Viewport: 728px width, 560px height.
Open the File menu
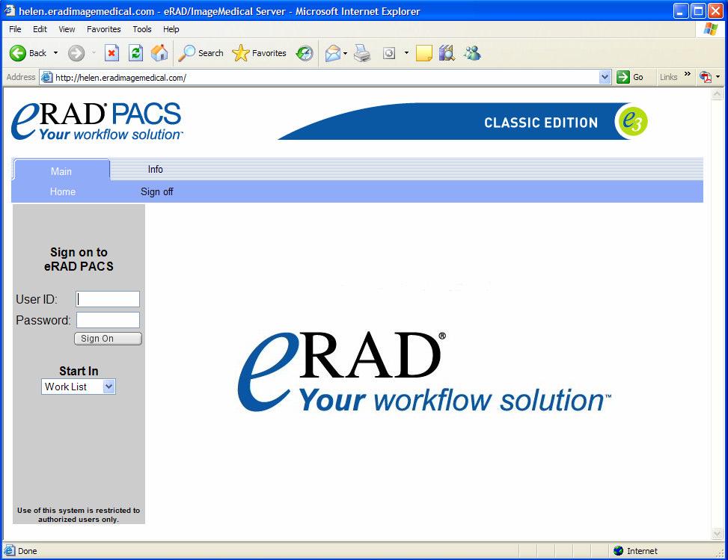coord(15,29)
